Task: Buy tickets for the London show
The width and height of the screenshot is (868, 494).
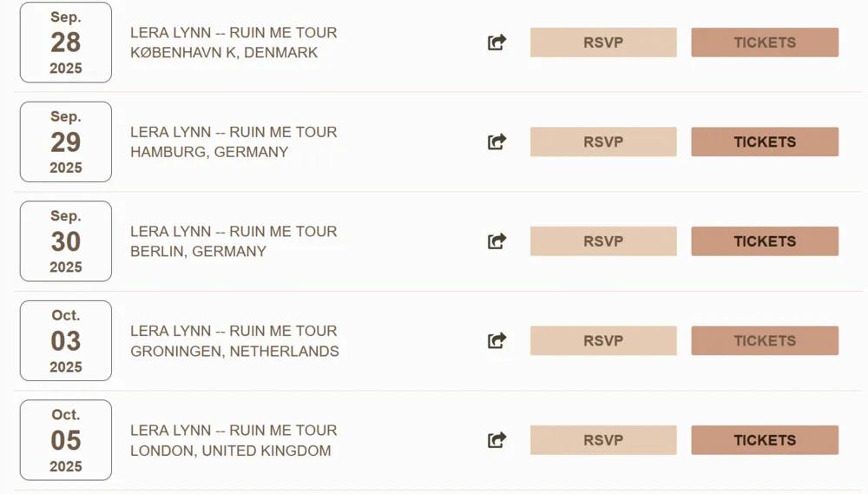Action: click(765, 440)
